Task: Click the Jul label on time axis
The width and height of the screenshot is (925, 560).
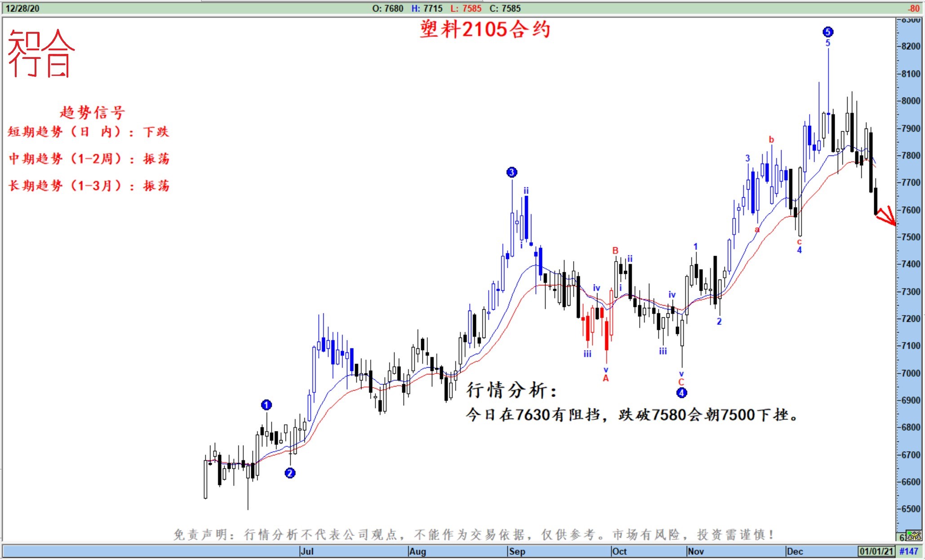Action: pyautogui.click(x=307, y=551)
